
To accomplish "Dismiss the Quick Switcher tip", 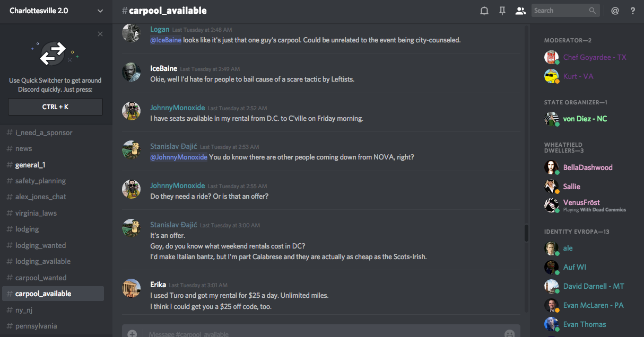I will click(100, 34).
